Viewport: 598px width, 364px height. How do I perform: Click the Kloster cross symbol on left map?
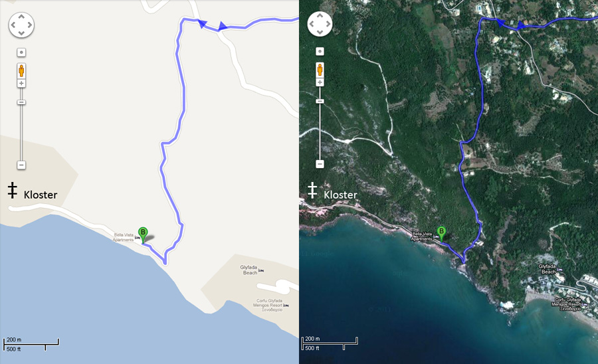click(x=13, y=190)
